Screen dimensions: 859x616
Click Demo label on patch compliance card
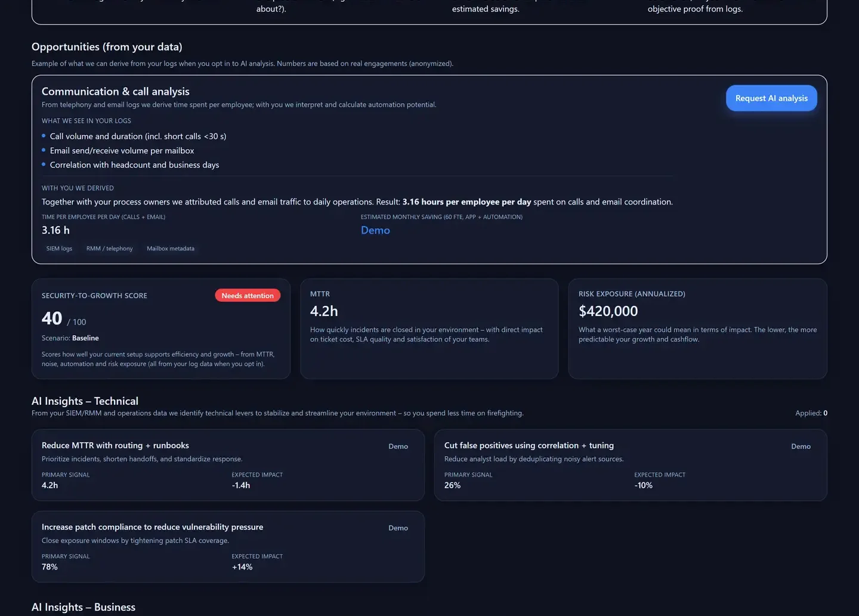pyautogui.click(x=398, y=528)
